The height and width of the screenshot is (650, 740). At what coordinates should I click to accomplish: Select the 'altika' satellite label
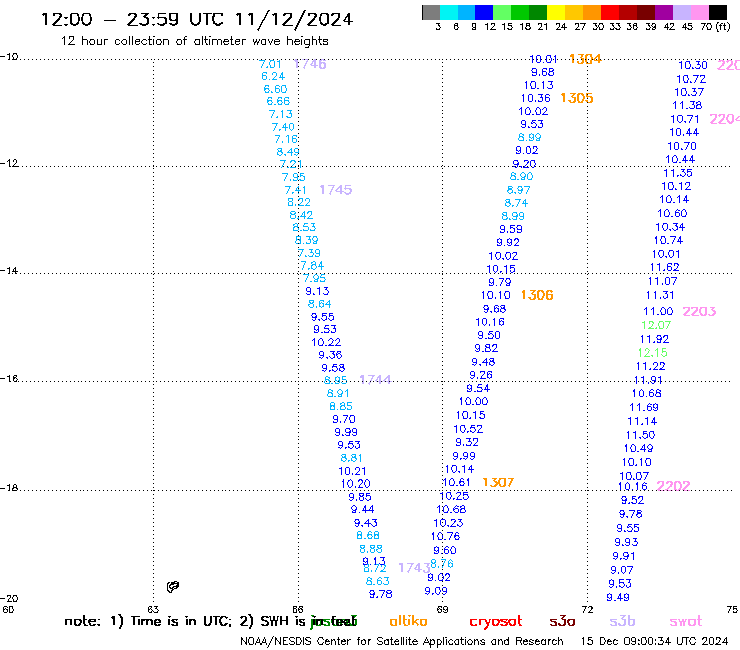tap(408, 621)
